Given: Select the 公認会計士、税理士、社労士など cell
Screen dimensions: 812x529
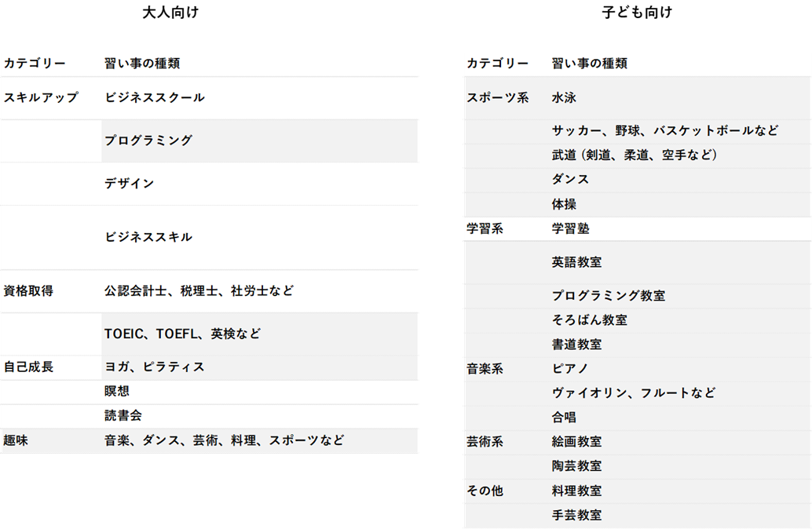Looking at the screenshot, I should [x=199, y=291].
